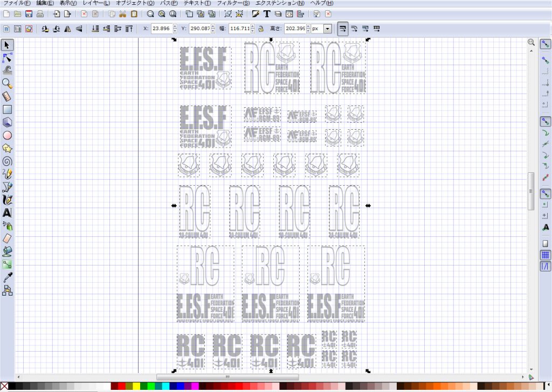Activate the Star polygon tool
This screenshot has width=552, height=392.
coord(8,148)
